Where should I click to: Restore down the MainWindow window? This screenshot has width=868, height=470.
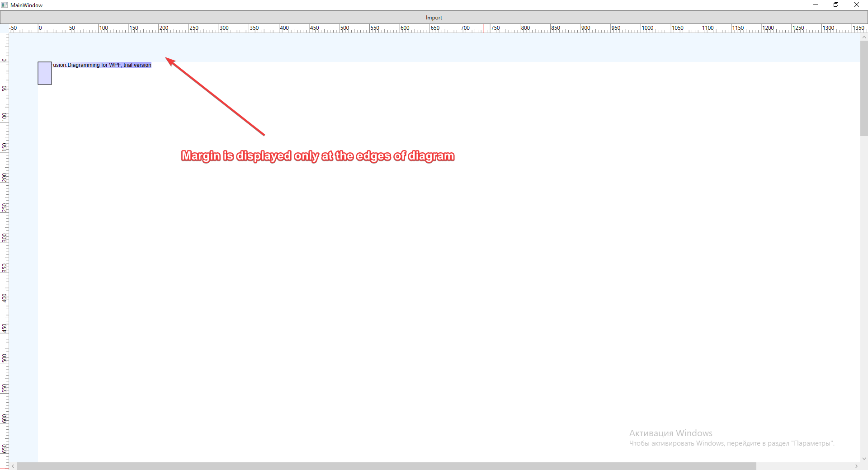(x=835, y=5)
